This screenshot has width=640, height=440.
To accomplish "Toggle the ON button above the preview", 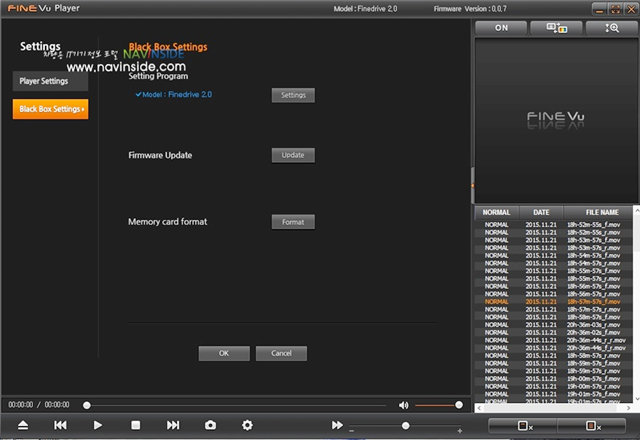I will point(501,28).
